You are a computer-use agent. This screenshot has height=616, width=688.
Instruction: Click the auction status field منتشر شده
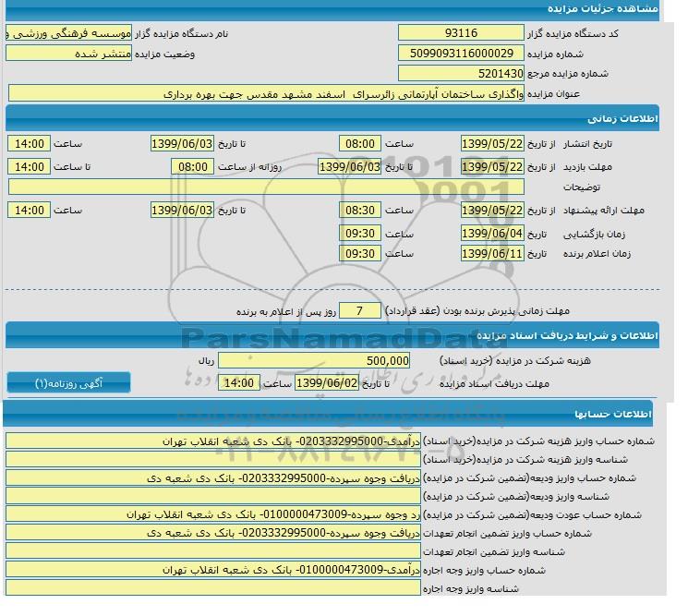point(68,54)
